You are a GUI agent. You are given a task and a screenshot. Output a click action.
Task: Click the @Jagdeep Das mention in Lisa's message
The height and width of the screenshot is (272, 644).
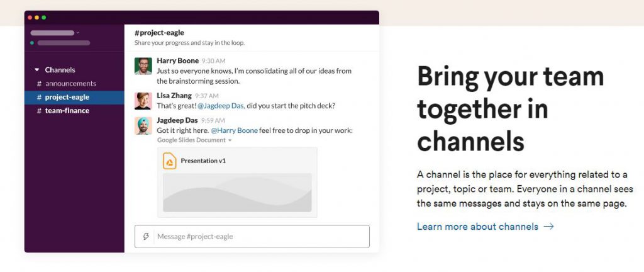coord(221,106)
